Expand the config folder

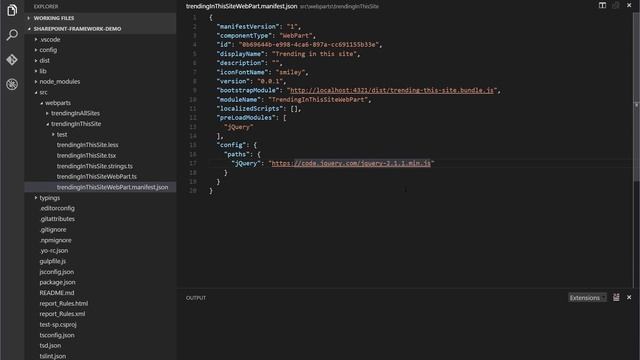tap(48, 50)
